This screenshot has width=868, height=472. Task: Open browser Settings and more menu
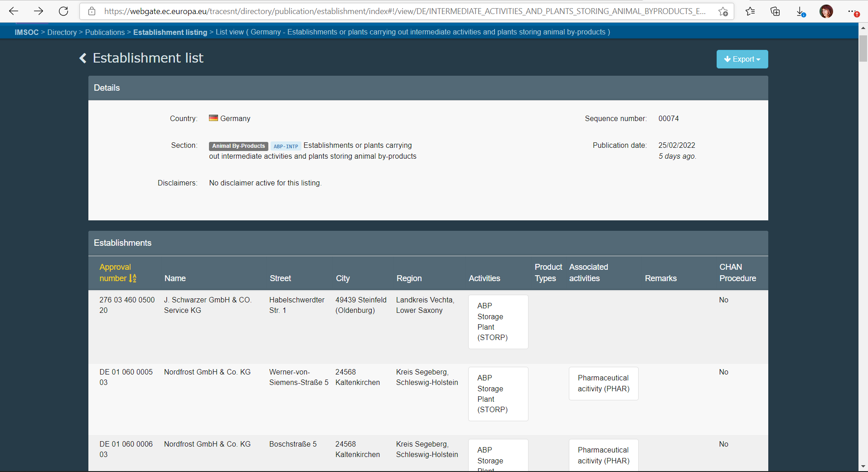(x=853, y=11)
